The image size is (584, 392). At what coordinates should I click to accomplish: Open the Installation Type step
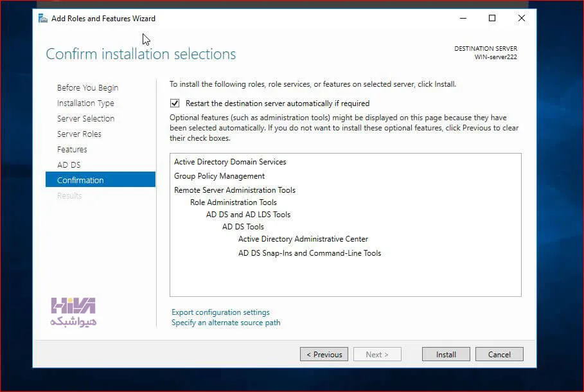[85, 103]
